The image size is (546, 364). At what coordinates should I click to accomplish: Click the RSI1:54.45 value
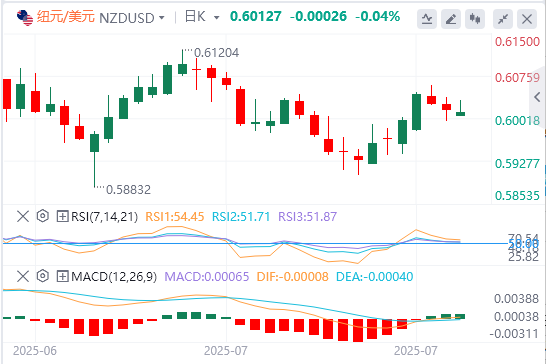[174, 217]
